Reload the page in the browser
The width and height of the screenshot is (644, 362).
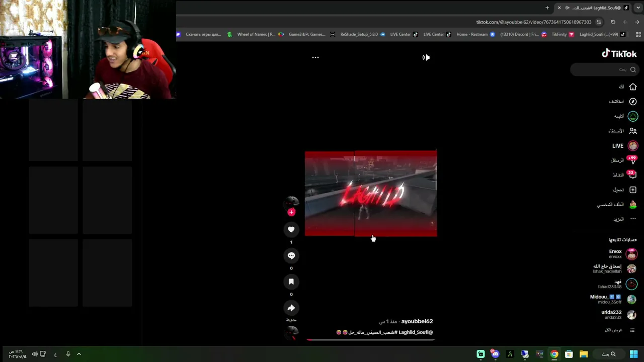[x=613, y=22]
